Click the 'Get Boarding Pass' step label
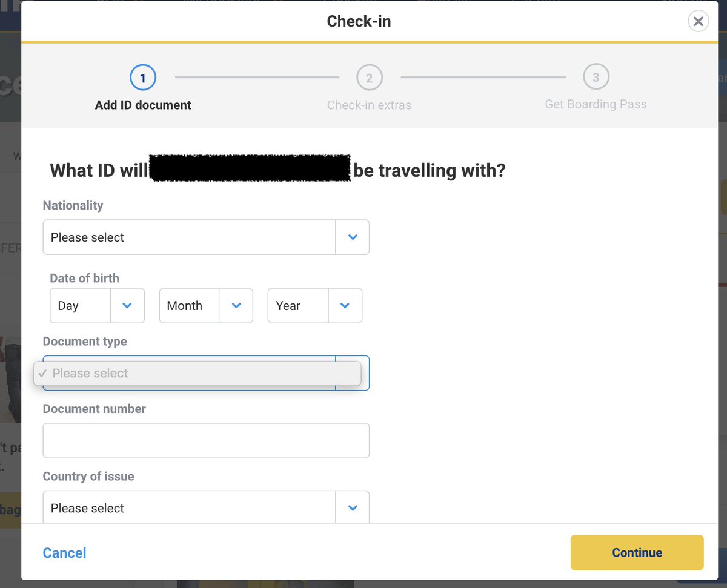 pyautogui.click(x=596, y=105)
